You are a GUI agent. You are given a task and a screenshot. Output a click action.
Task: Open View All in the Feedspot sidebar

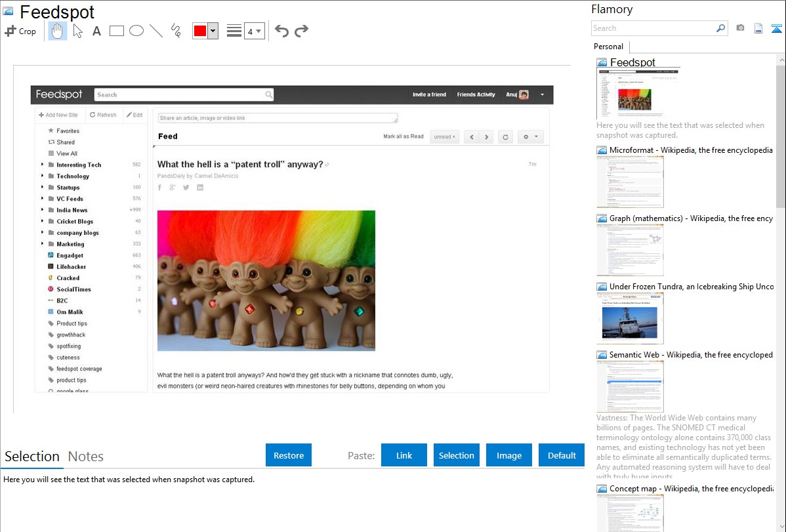coord(67,154)
